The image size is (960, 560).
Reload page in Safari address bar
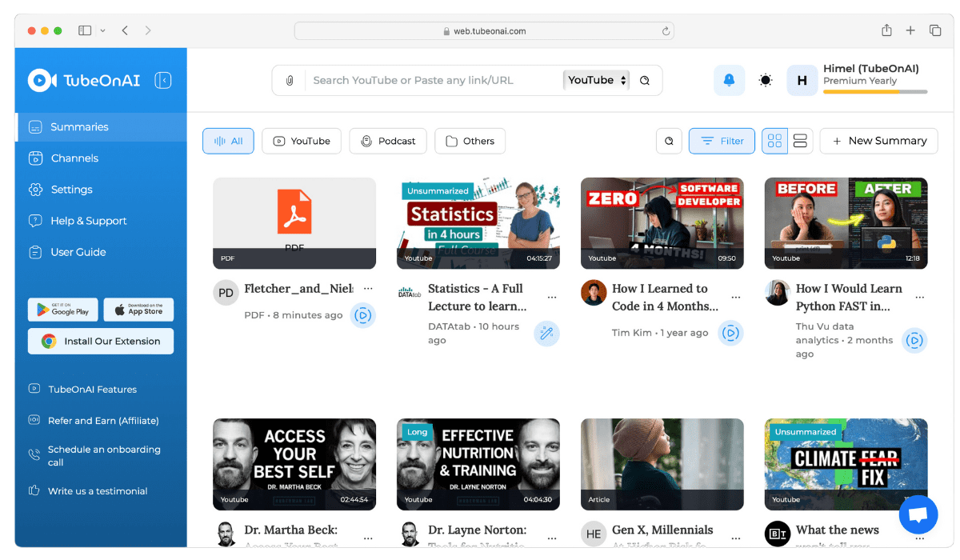[x=666, y=31]
